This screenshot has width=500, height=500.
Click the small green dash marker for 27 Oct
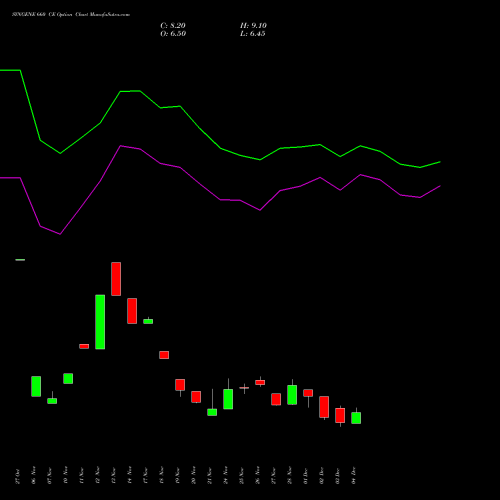[20, 260]
